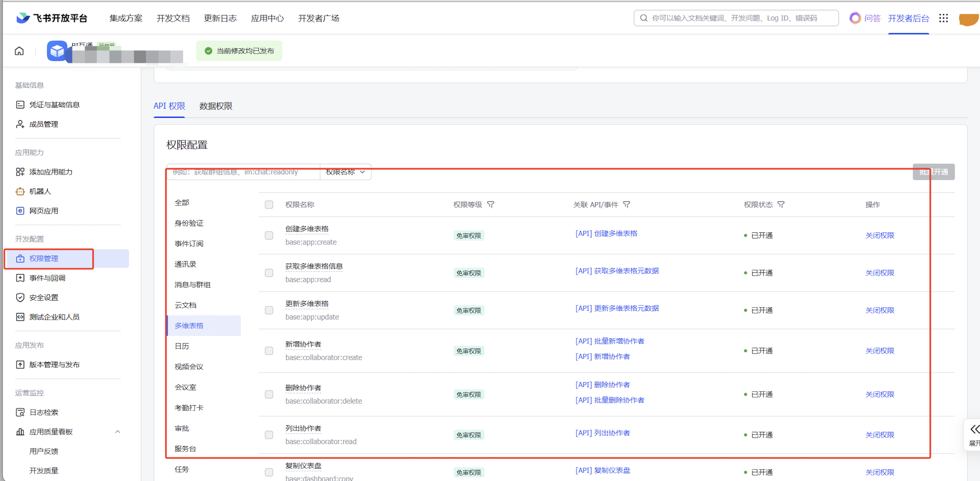Filter by 权限等级 funnel icon
The height and width of the screenshot is (481, 980).
491,205
